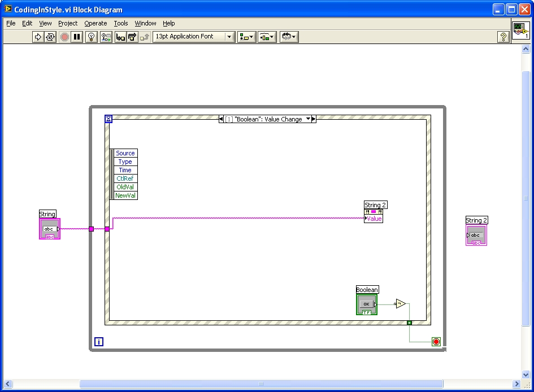Open the Distribute Objects dropdown
The image size is (534, 392).
pyautogui.click(x=267, y=37)
